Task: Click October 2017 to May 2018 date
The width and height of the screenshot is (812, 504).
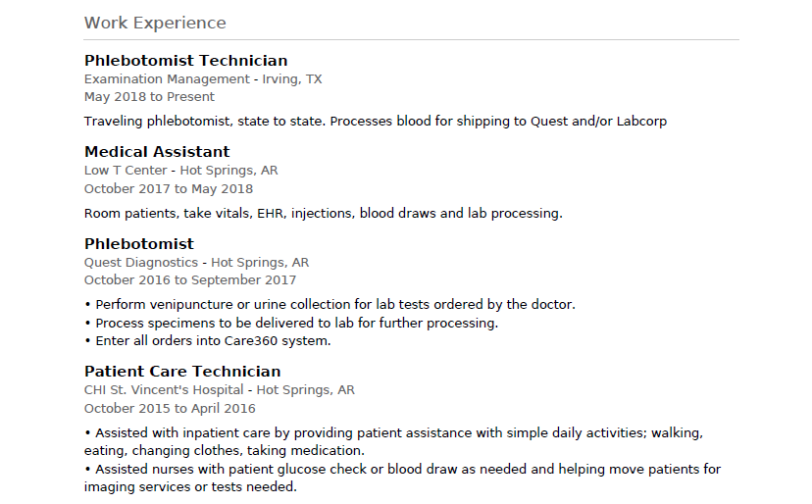Action: [169, 188]
